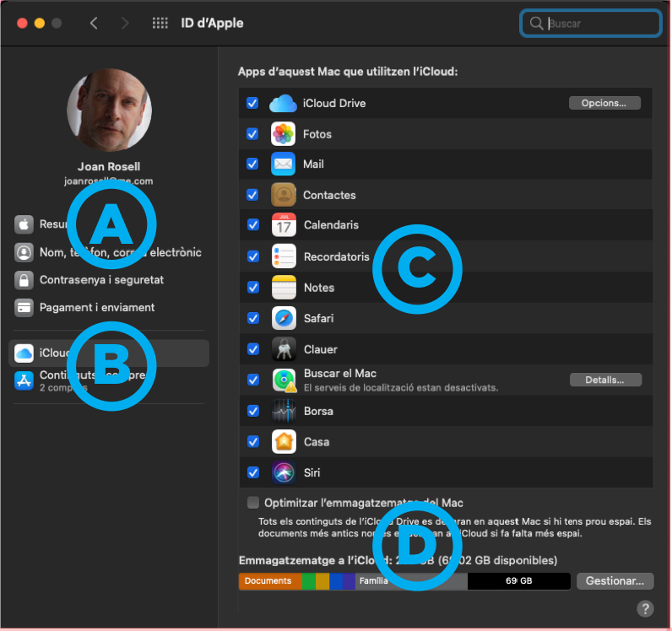Image resolution: width=672 pixels, height=631 pixels.
Task: Uncheck the Safari checkbox
Action: [x=253, y=318]
